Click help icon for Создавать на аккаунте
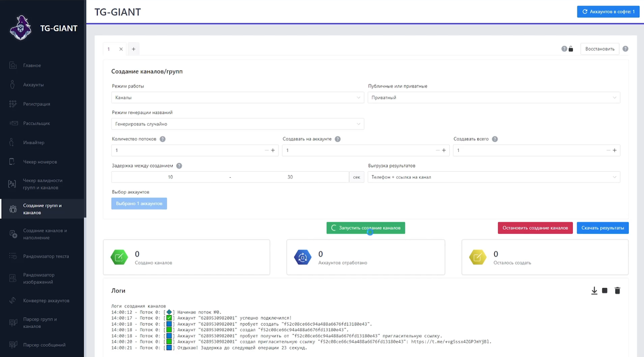Image resolution: width=644 pixels, height=357 pixels. coord(338,139)
